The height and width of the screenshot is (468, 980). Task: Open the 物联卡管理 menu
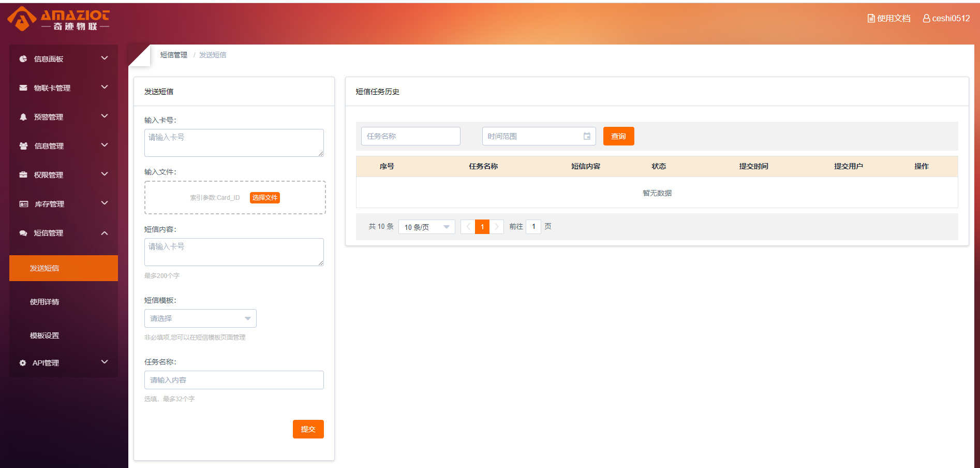click(64, 88)
